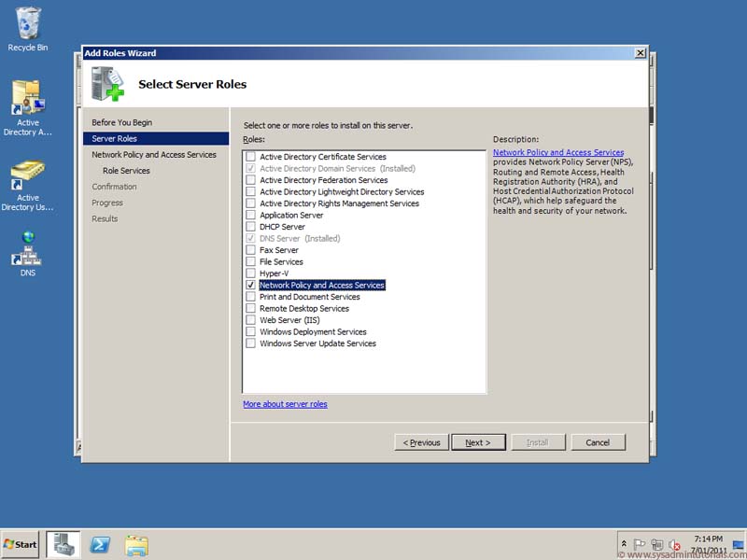Click the network tray icon
This screenshot has height=560, width=747.
click(x=657, y=544)
